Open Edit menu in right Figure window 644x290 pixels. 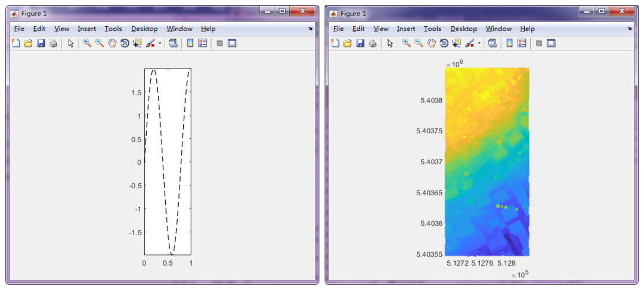pos(358,29)
